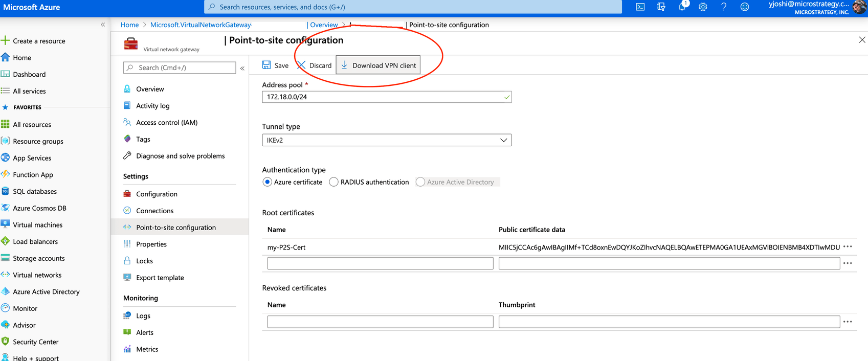
Task: Collapse the left portal sidebar
Action: 103,25
